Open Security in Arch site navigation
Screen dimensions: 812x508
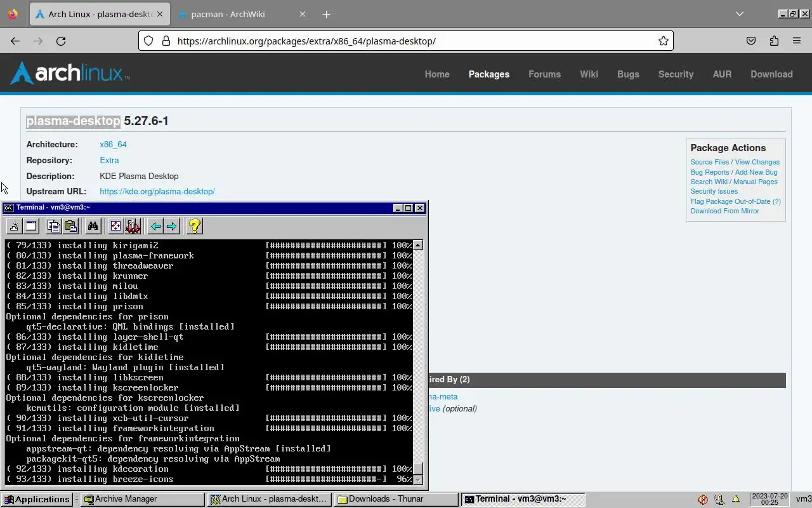pyautogui.click(x=676, y=74)
